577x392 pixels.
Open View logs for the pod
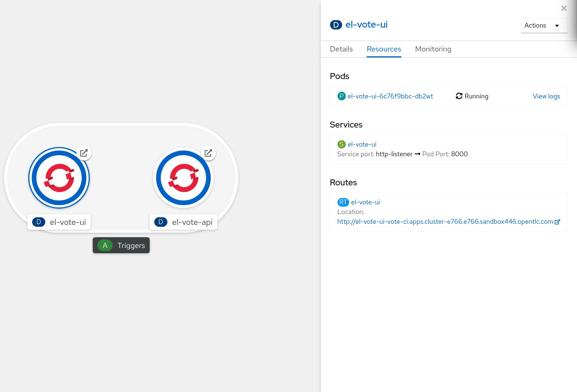(x=546, y=96)
